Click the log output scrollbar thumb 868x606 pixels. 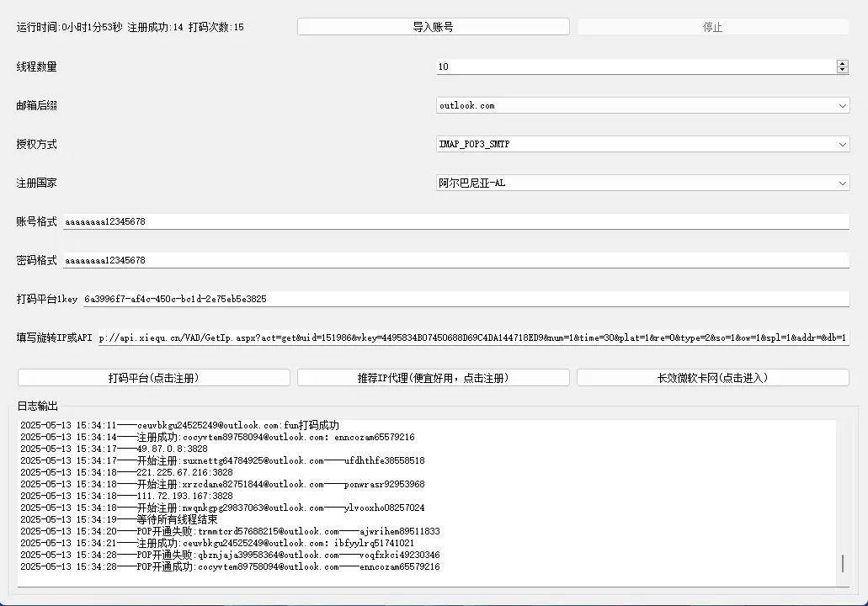coord(843,563)
